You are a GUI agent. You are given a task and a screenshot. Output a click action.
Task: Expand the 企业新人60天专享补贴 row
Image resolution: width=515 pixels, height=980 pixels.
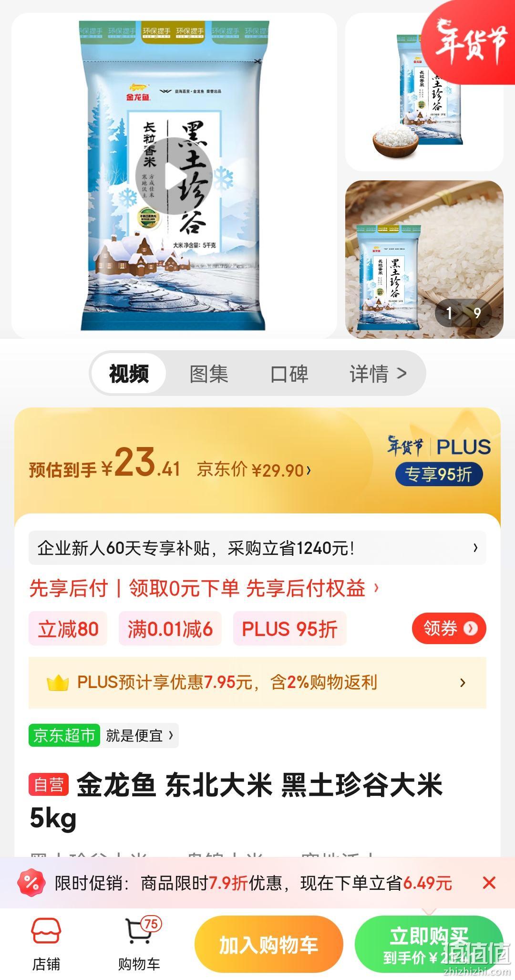(x=257, y=548)
